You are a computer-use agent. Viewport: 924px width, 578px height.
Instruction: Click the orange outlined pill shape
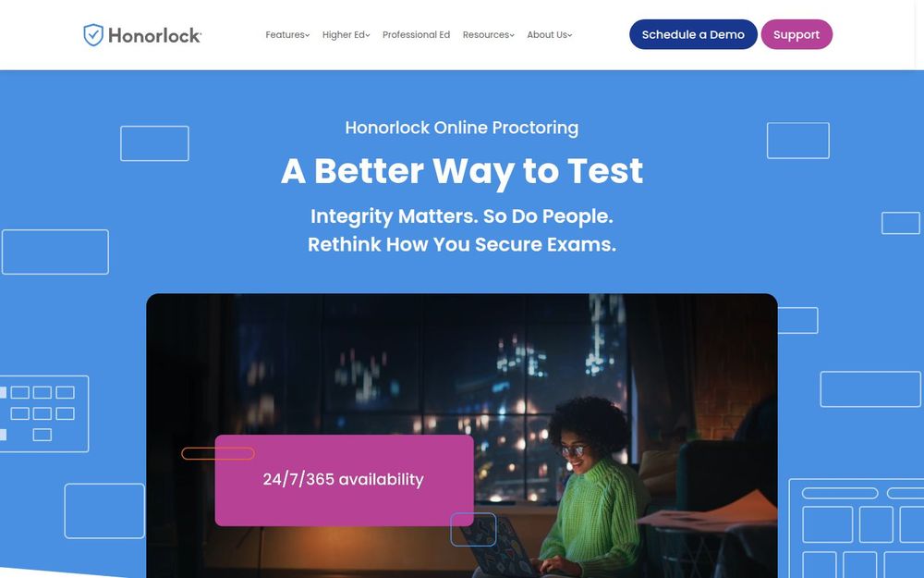[x=218, y=453]
